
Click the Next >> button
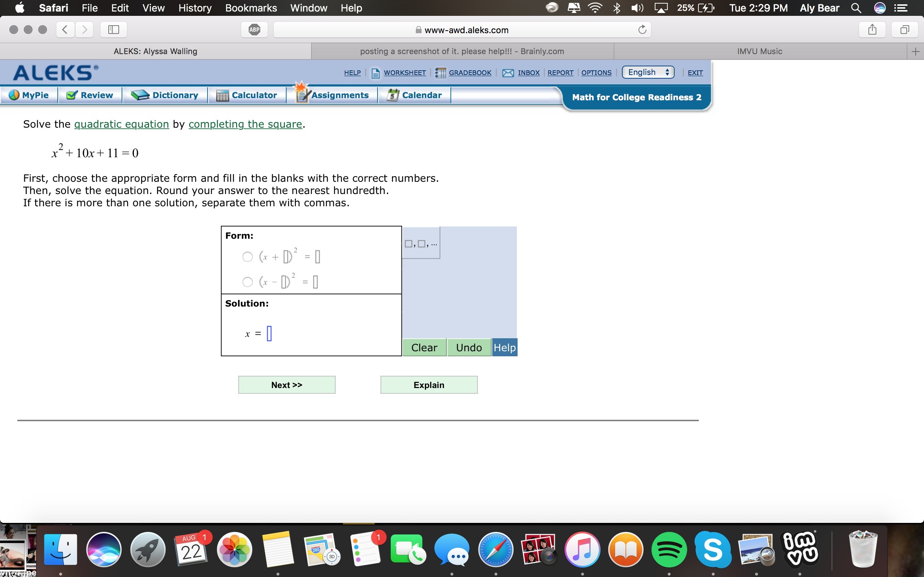[x=287, y=385]
